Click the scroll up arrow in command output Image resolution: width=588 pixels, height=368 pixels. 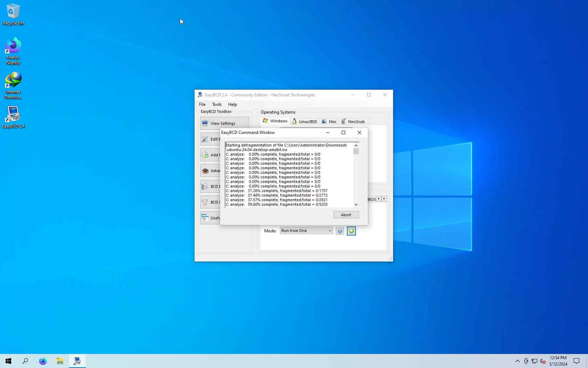pyautogui.click(x=356, y=145)
